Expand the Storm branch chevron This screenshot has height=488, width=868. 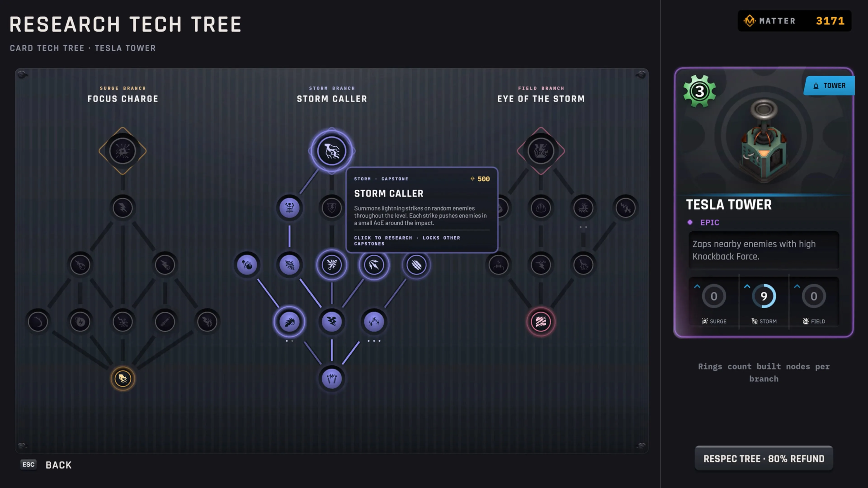[747, 287]
